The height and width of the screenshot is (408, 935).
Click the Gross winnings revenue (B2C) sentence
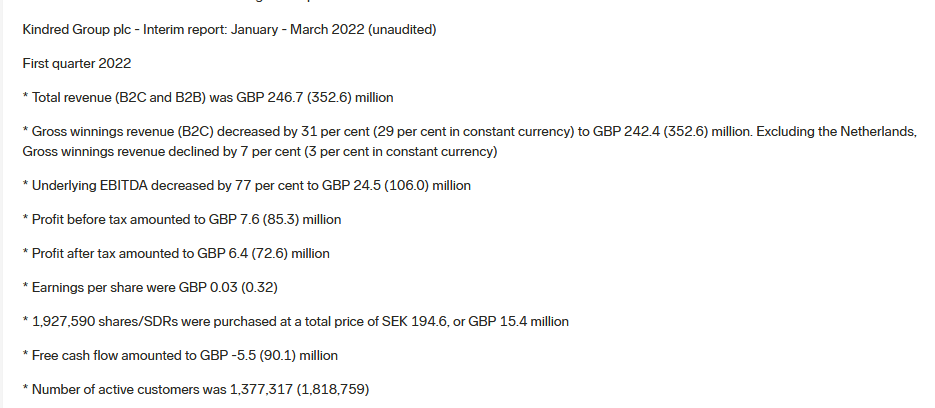pos(300,132)
